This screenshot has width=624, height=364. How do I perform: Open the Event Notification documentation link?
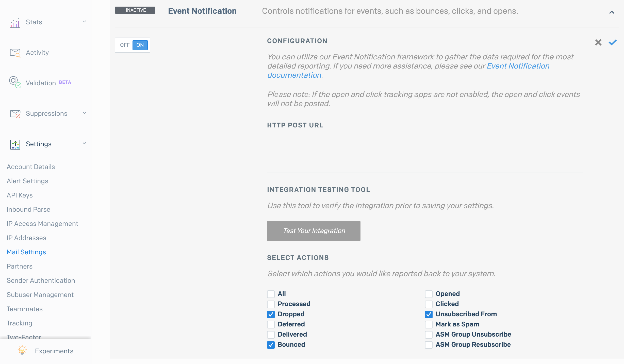[x=408, y=71]
